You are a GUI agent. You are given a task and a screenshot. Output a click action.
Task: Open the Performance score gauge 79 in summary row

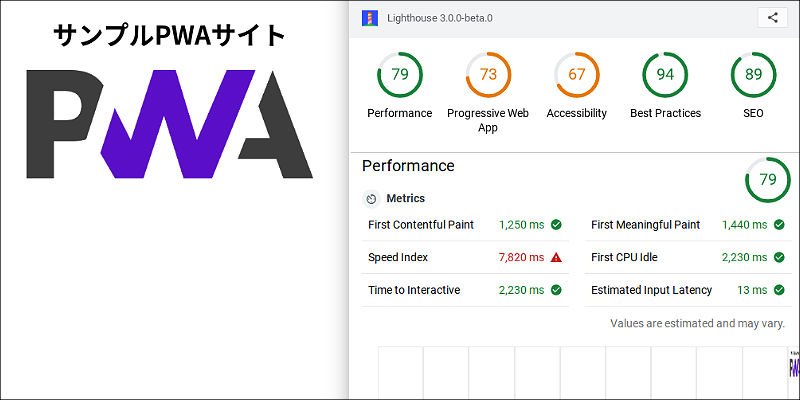400,74
